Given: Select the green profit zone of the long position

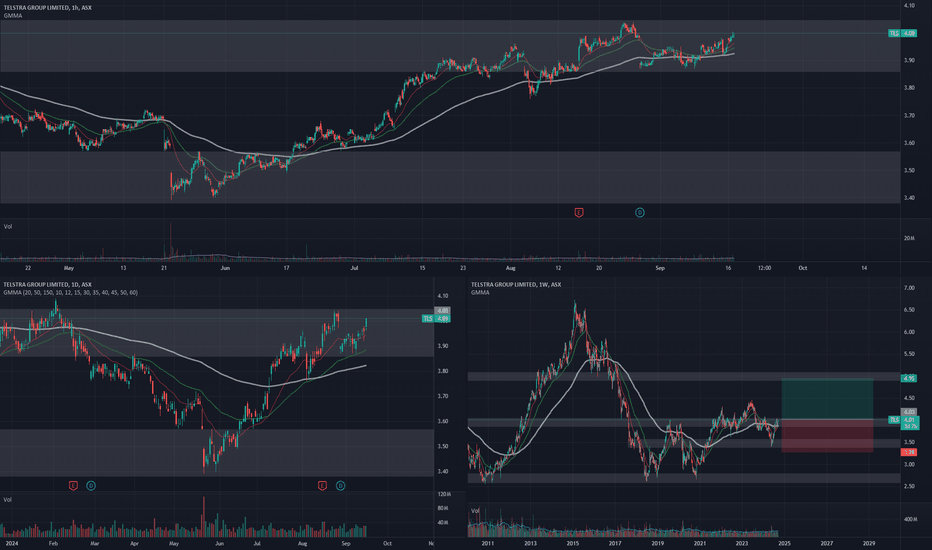Looking at the screenshot, I should click(827, 399).
